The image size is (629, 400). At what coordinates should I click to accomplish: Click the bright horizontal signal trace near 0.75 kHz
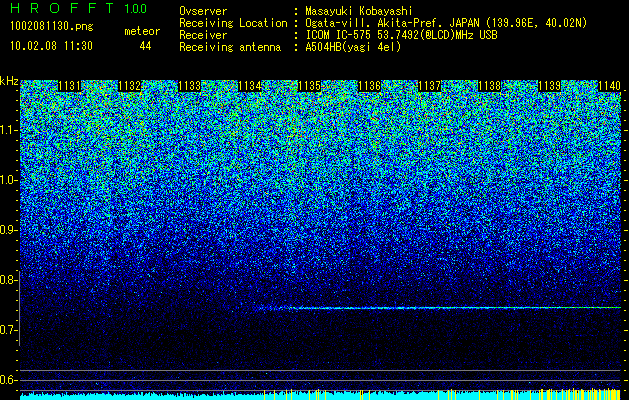coord(439,308)
